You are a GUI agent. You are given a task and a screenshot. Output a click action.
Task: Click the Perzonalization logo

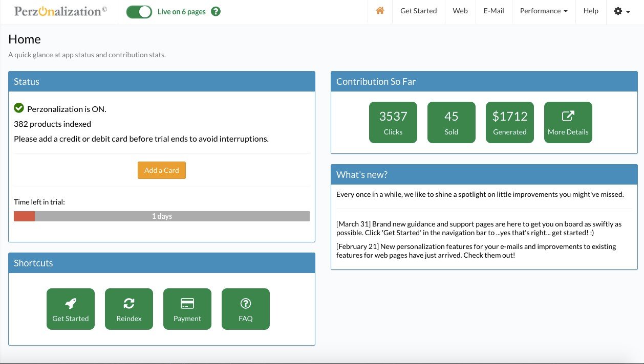pos(60,11)
